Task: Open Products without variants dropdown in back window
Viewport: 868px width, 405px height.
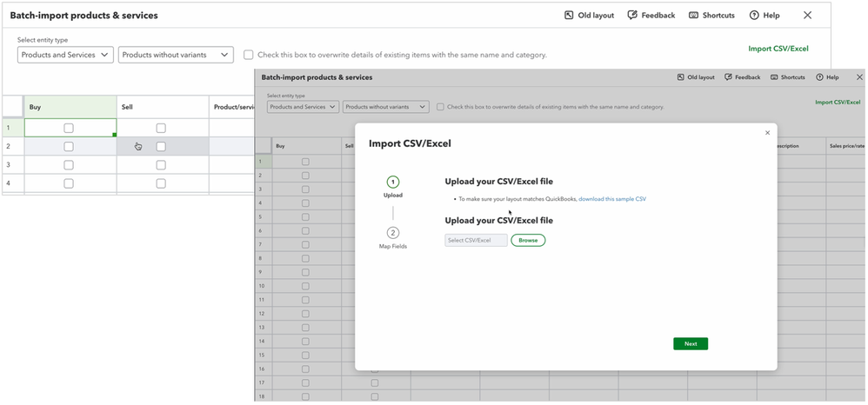Action: (x=176, y=55)
